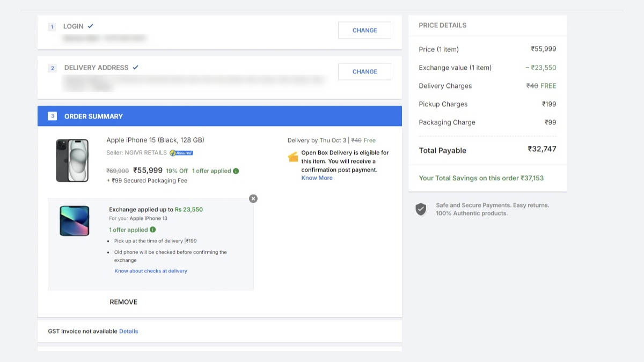The width and height of the screenshot is (644, 362).
Task: Click the Total Savings on this order text
Action: coord(481,178)
